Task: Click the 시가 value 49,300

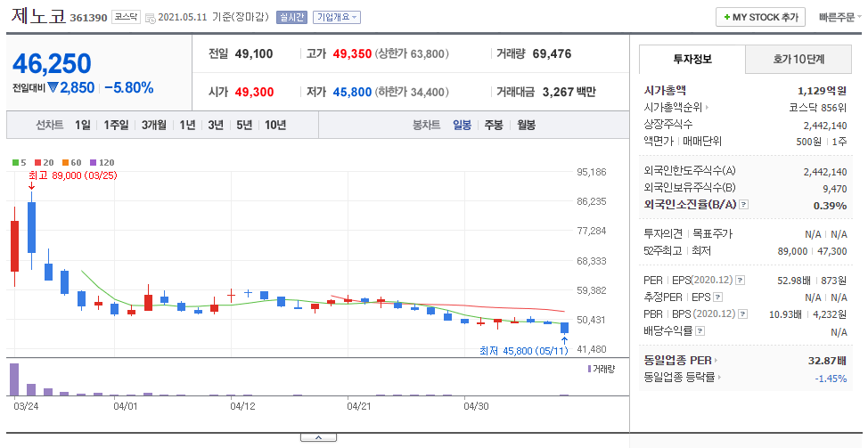Action: pos(254,92)
